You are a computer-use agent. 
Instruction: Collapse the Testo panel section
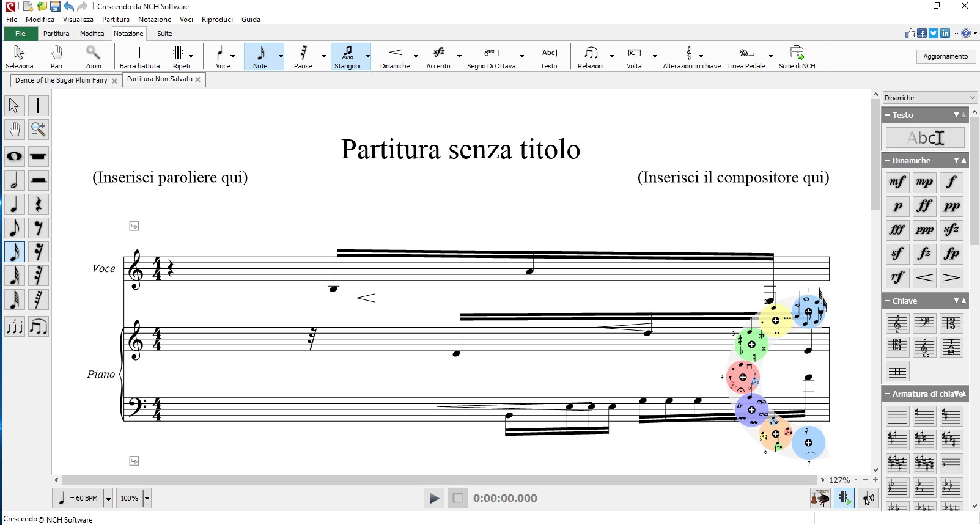(886, 115)
